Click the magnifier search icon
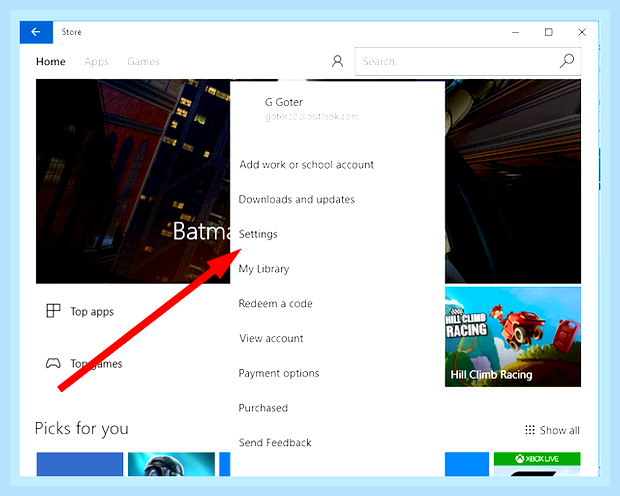The height and width of the screenshot is (496, 620). point(567,61)
